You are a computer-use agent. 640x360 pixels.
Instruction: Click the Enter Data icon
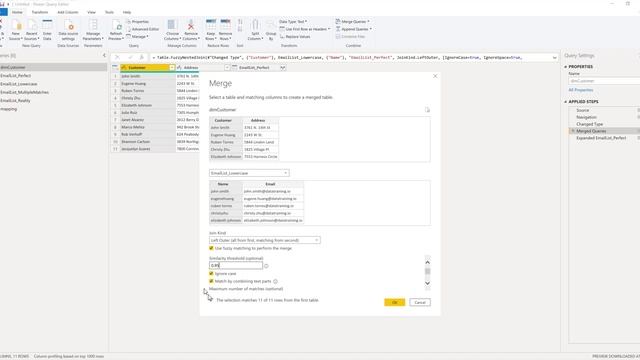[47, 25]
